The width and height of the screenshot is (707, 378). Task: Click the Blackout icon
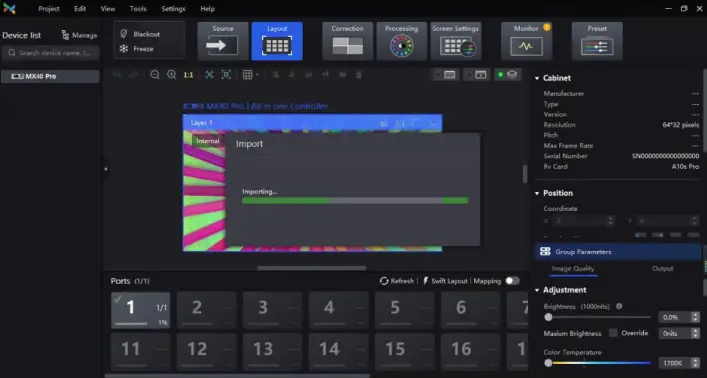pyautogui.click(x=124, y=34)
